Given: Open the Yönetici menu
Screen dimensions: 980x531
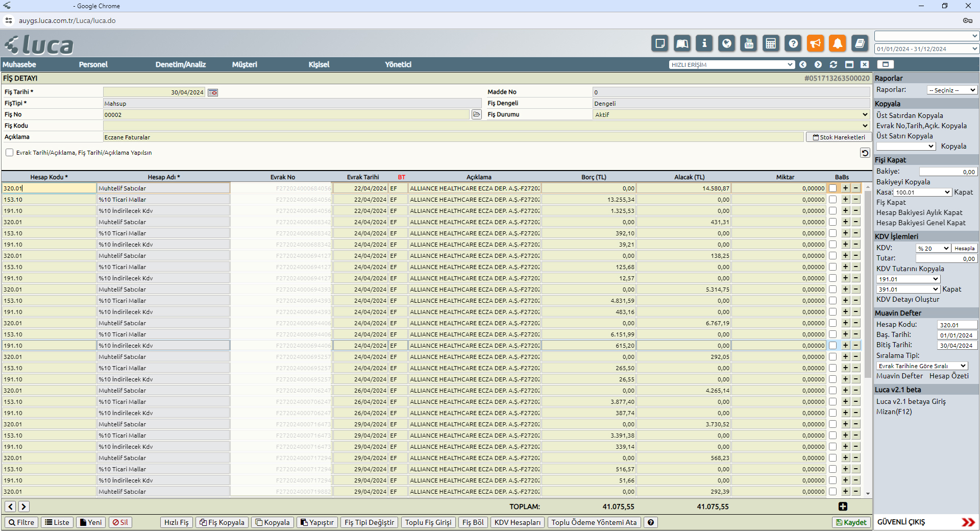Looking at the screenshot, I should coord(398,64).
